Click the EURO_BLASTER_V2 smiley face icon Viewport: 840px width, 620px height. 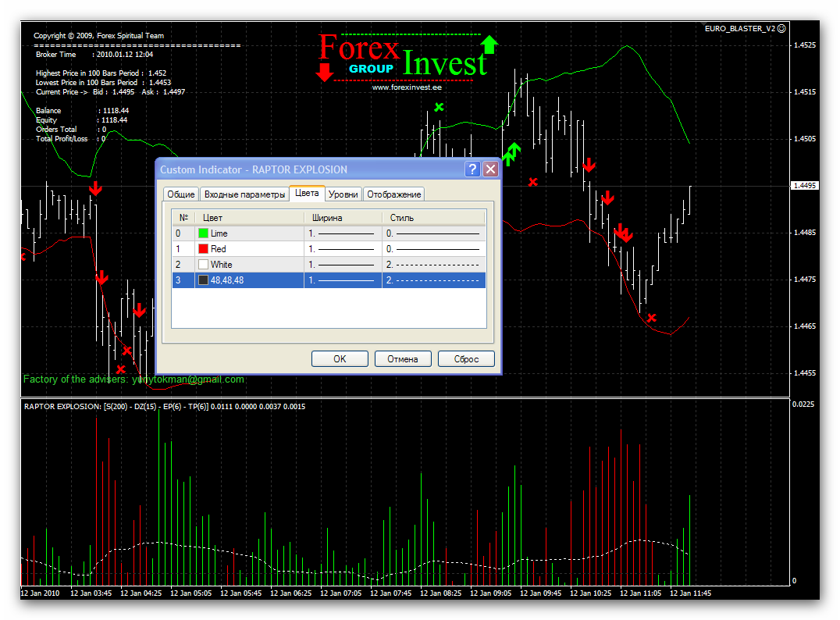point(781,28)
